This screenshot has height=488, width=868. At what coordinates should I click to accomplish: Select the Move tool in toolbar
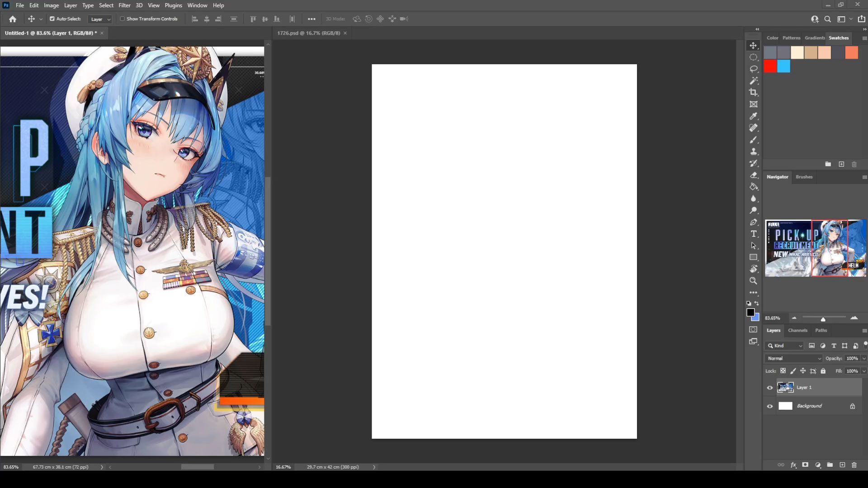point(753,46)
